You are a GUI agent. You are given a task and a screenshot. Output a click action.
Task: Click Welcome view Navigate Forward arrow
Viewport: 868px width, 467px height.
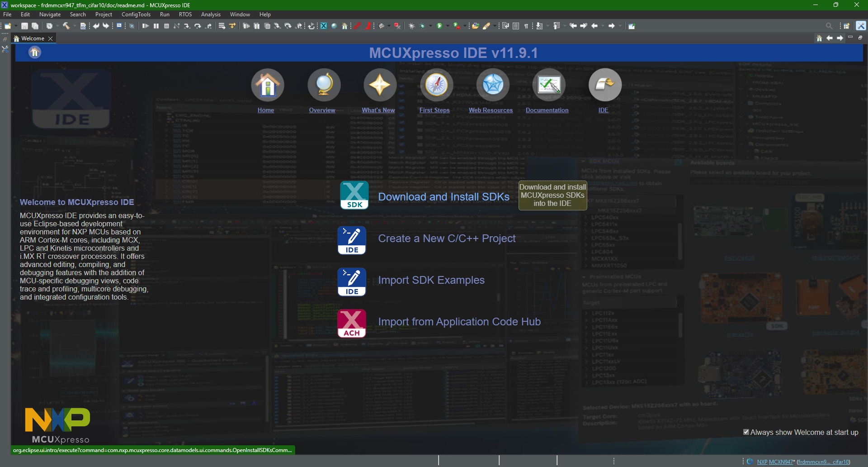tap(840, 38)
